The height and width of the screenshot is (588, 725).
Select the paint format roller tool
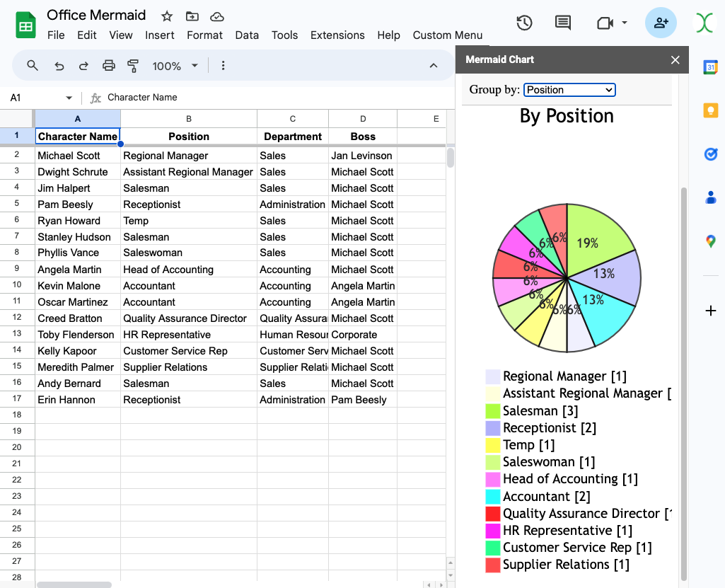click(133, 66)
